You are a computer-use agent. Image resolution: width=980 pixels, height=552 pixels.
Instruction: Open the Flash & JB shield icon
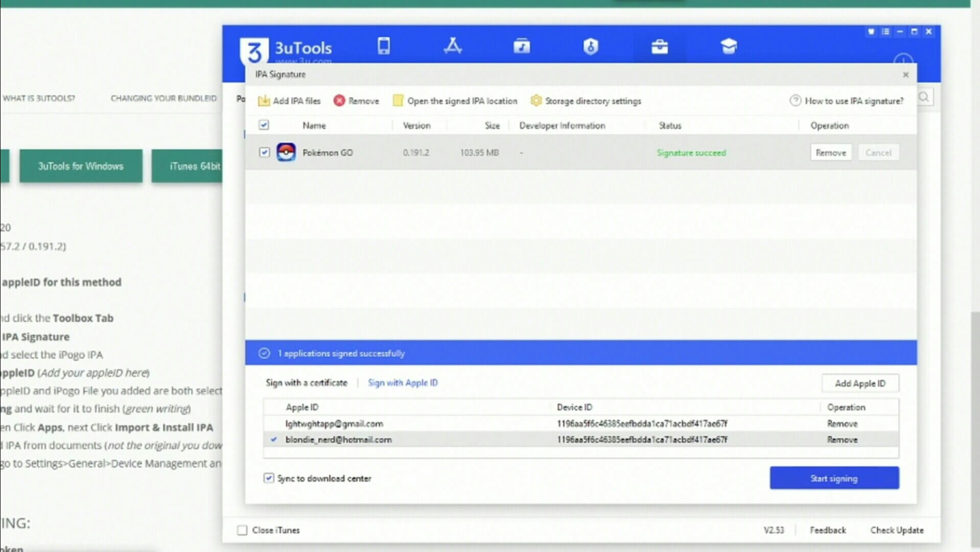tap(591, 47)
